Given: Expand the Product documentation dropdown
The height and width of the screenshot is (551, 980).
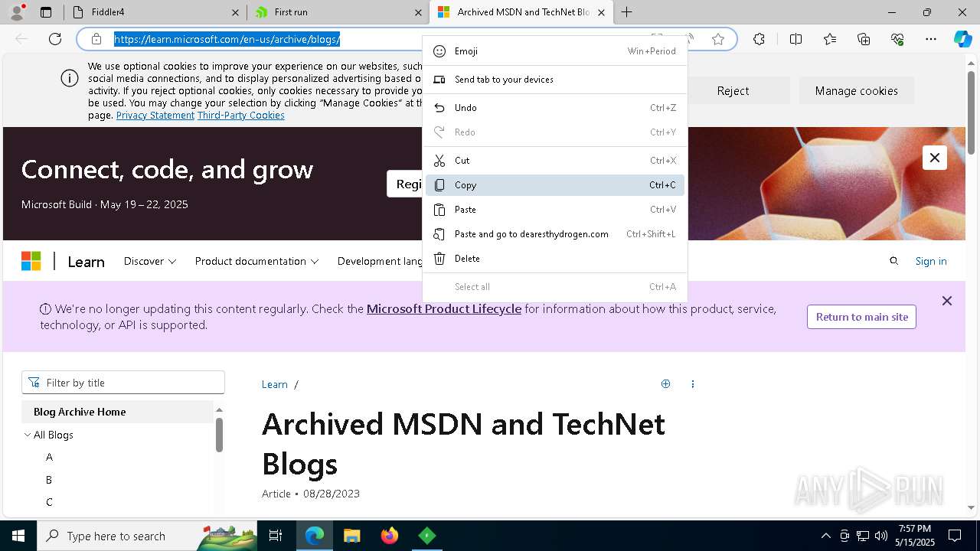Looking at the screenshot, I should 256,261.
